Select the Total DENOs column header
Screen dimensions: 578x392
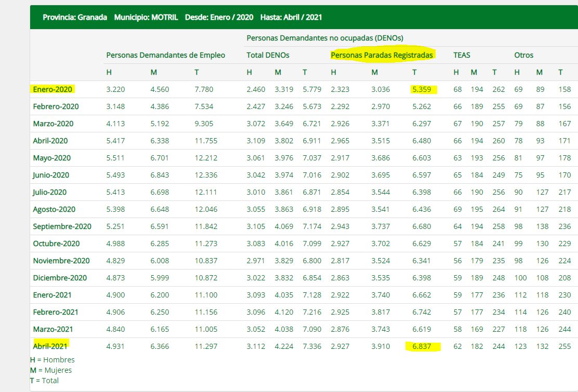click(x=268, y=55)
